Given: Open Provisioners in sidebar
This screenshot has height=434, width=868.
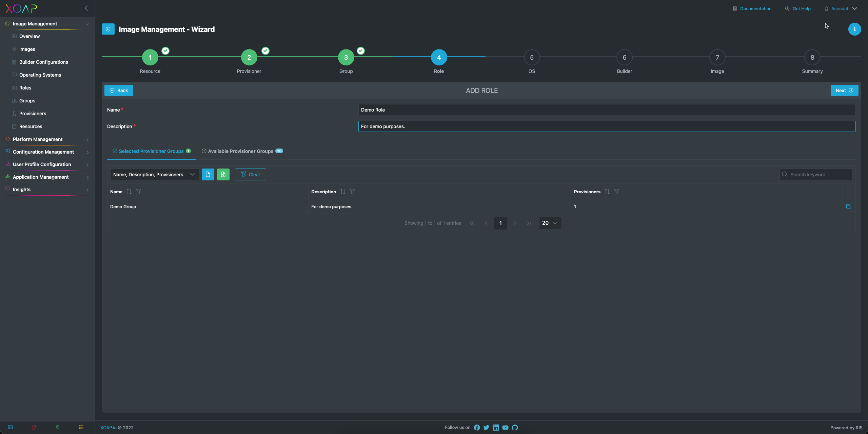Looking at the screenshot, I should tap(33, 114).
